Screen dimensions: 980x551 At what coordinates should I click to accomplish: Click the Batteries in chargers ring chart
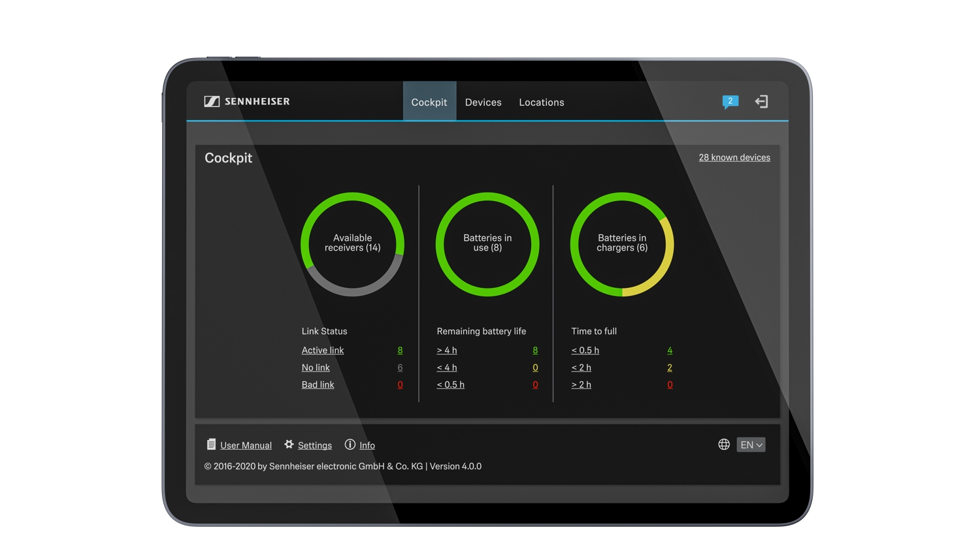[x=622, y=244]
